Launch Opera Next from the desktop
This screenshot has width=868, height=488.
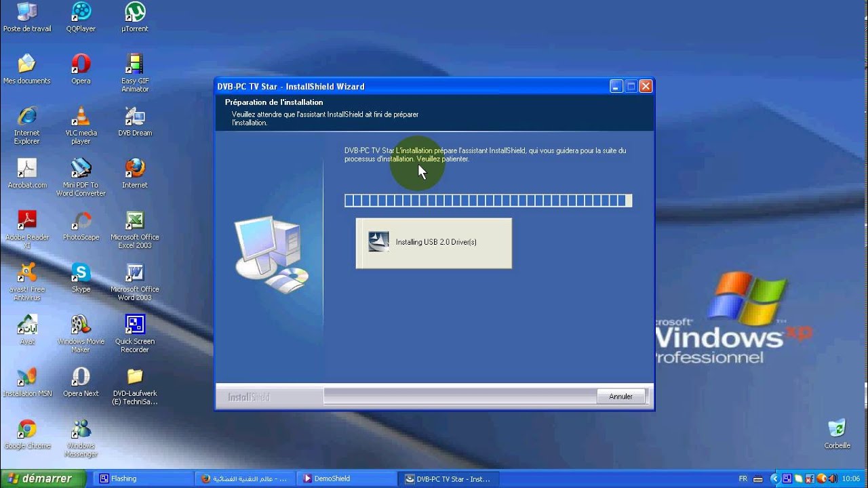pos(81,383)
